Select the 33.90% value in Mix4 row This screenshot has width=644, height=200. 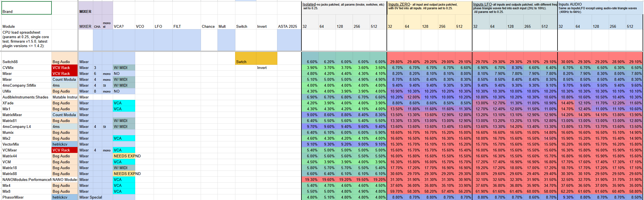click(x=463, y=185)
